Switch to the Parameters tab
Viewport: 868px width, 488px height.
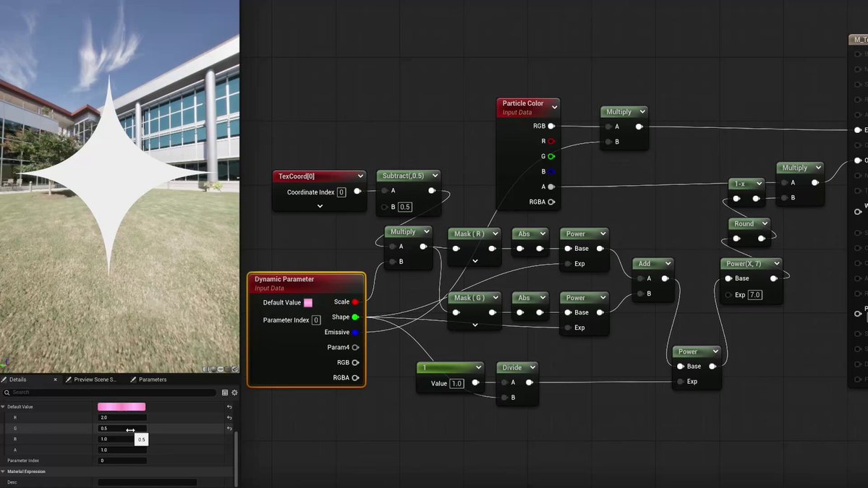(153, 380)
